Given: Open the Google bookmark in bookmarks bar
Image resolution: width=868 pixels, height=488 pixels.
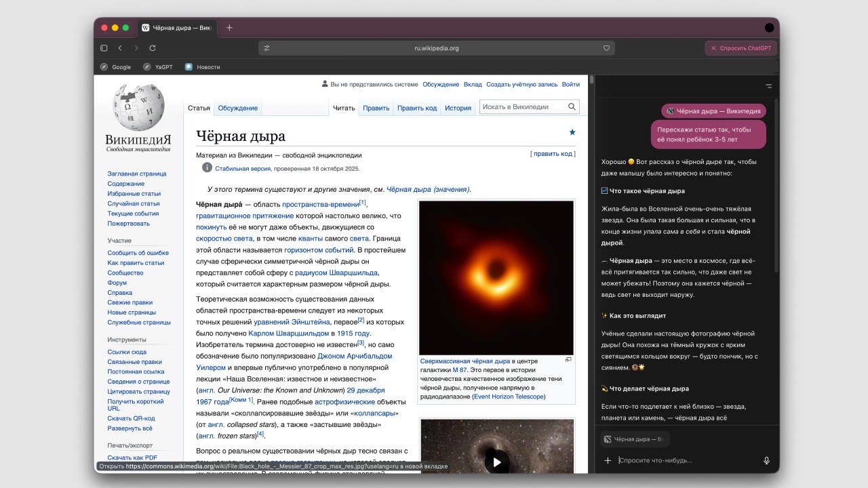Looking at the screenshot, I should pyautogui.click(x=115, y=67).
